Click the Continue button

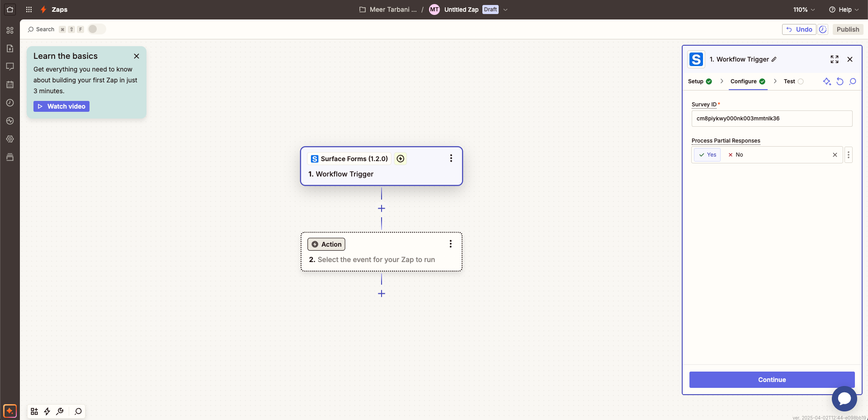772,380
